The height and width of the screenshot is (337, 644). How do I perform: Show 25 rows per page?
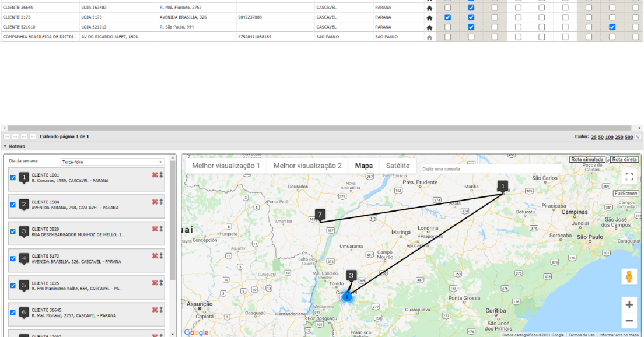(x=593, y=137)
